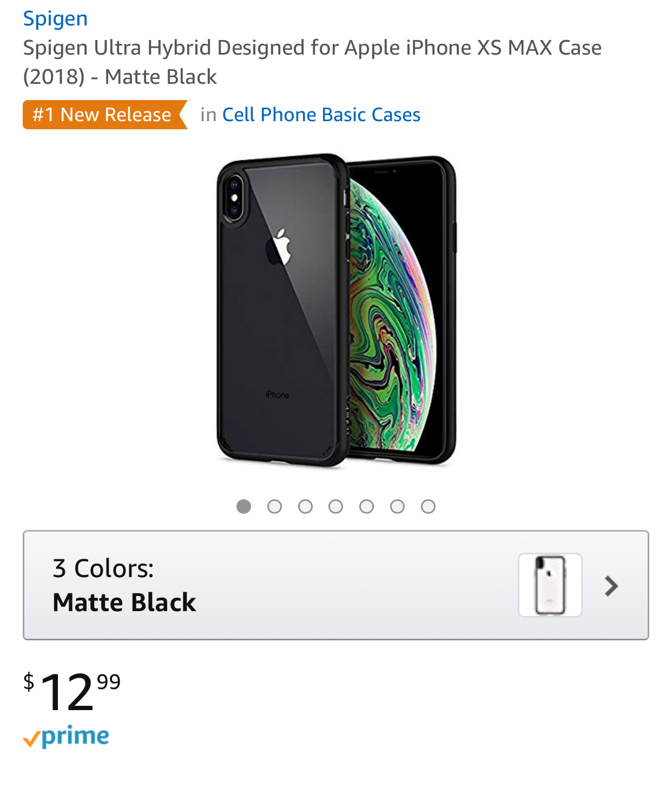Tap the Spigen Ultra Hybrid product title
This screenshot has width=672, height=788.
(312, 62)
